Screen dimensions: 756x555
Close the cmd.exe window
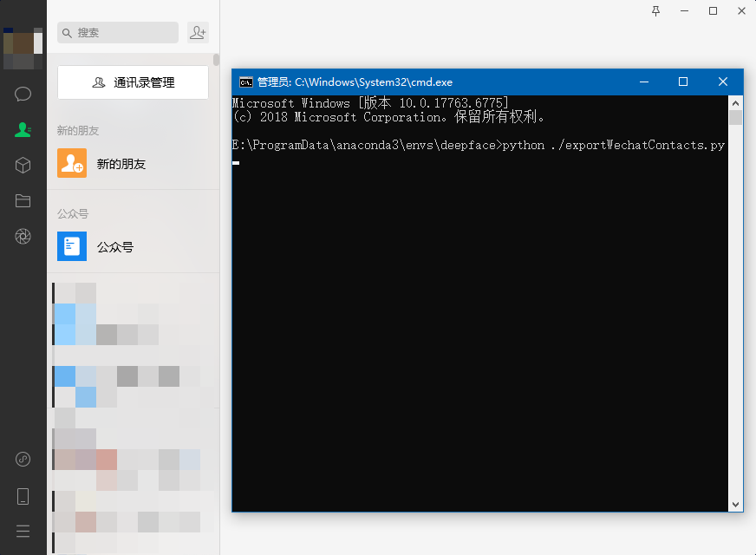tap(723, 82)
